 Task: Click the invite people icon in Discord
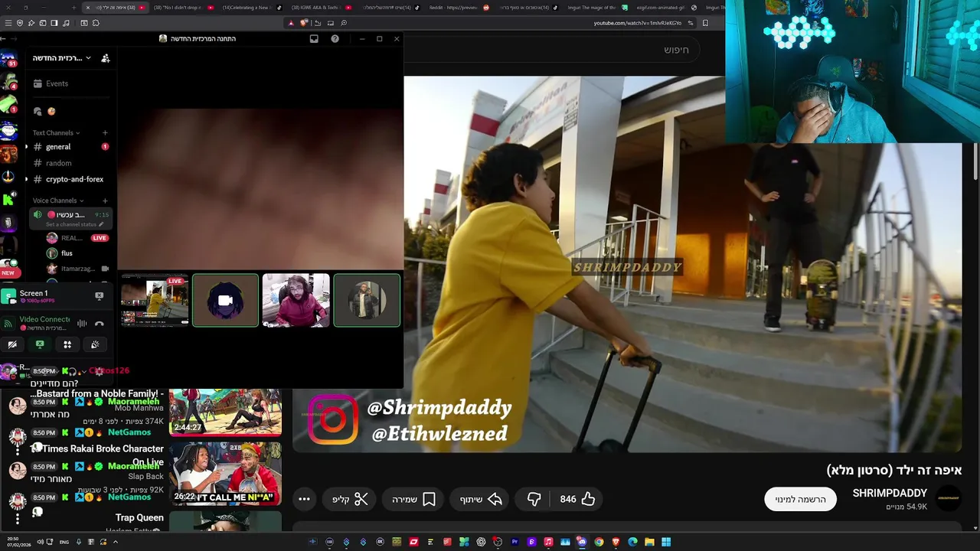coord(106,58)
